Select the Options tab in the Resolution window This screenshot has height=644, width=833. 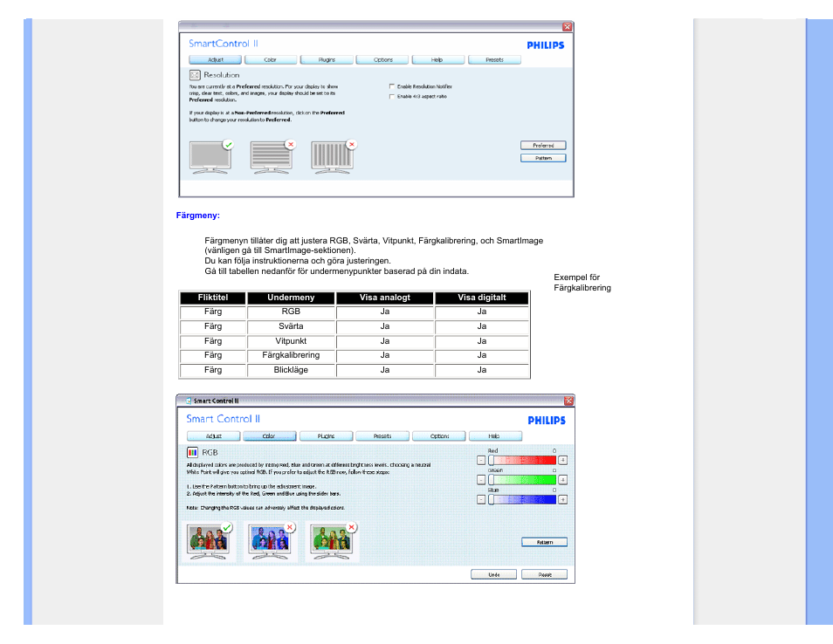tap(382, 60)
